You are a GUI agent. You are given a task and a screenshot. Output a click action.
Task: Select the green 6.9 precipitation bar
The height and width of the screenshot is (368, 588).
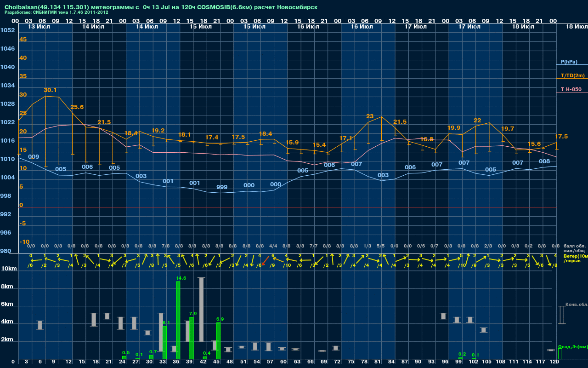click(x=219, y=341)
